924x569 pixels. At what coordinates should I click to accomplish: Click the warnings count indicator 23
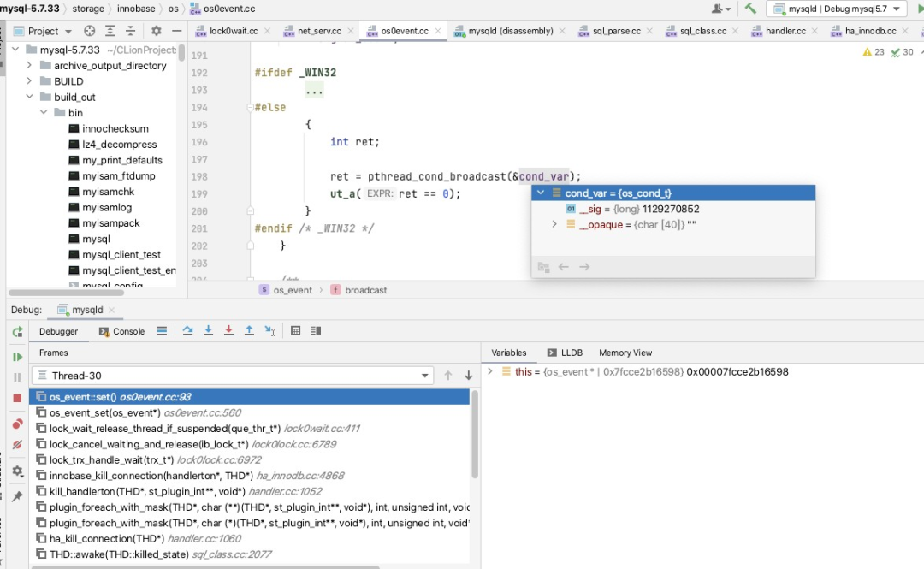click(x=874, y=52)
